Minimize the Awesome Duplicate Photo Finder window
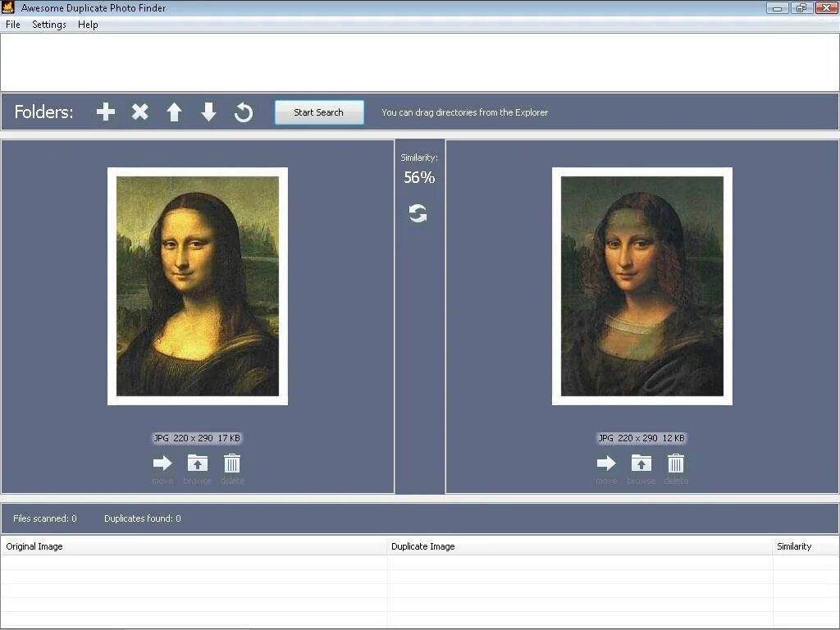 click(x=778, y=8)
